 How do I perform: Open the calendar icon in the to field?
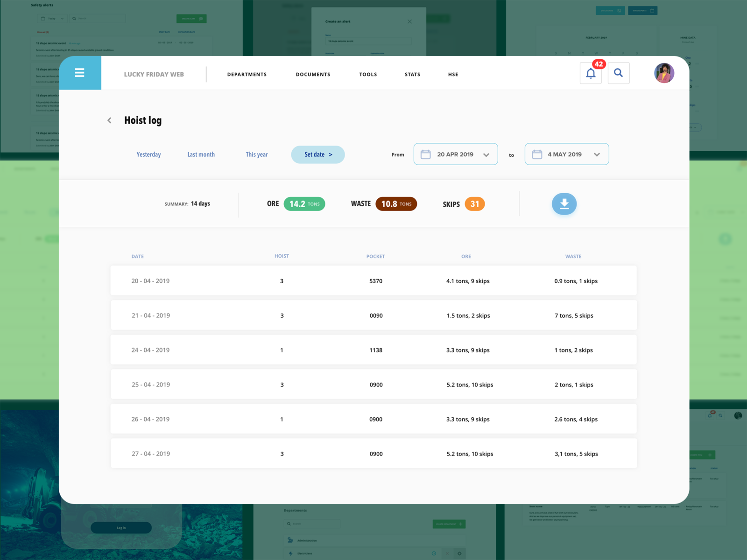[536, 154]
